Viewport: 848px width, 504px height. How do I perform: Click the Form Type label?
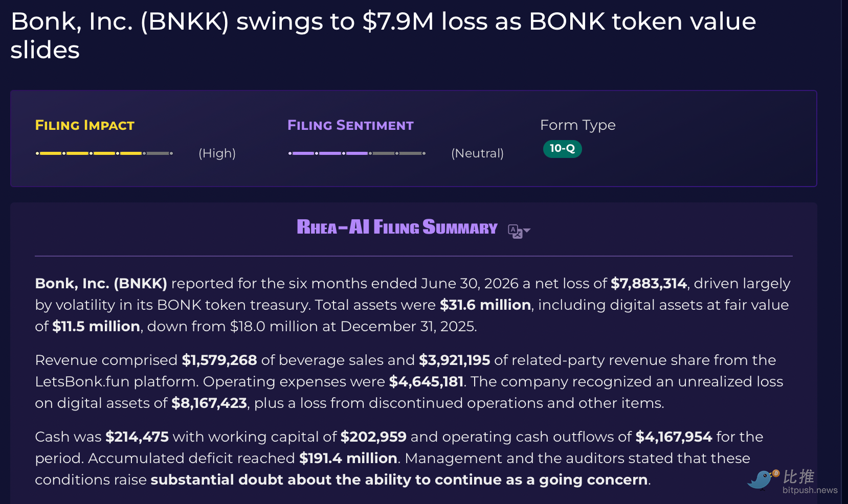(578, 125)
